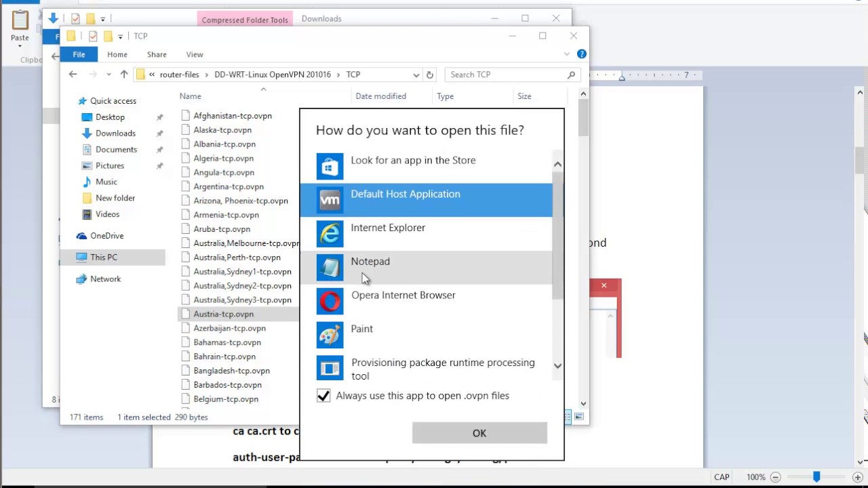Go up one folder level arrow
The width and height of the screenshot is (868, 488).
point(123,75)
